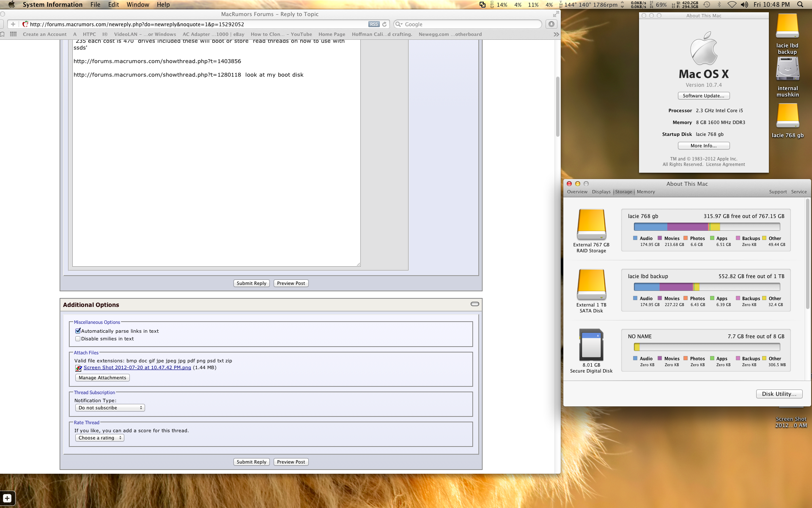Select internal mushkin desktop drive
Screen dimensions: 812x508
[787, 69]
